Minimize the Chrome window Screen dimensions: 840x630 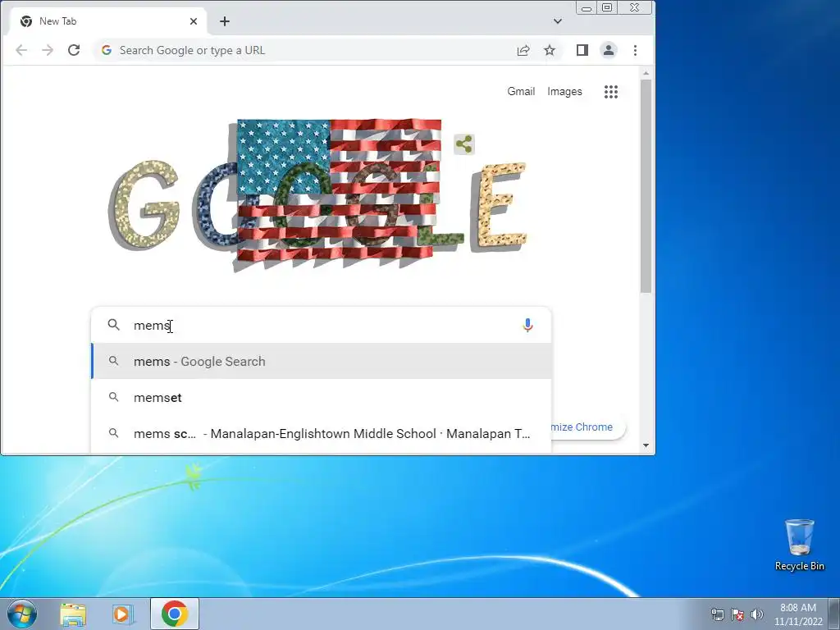tap(587, 8)
